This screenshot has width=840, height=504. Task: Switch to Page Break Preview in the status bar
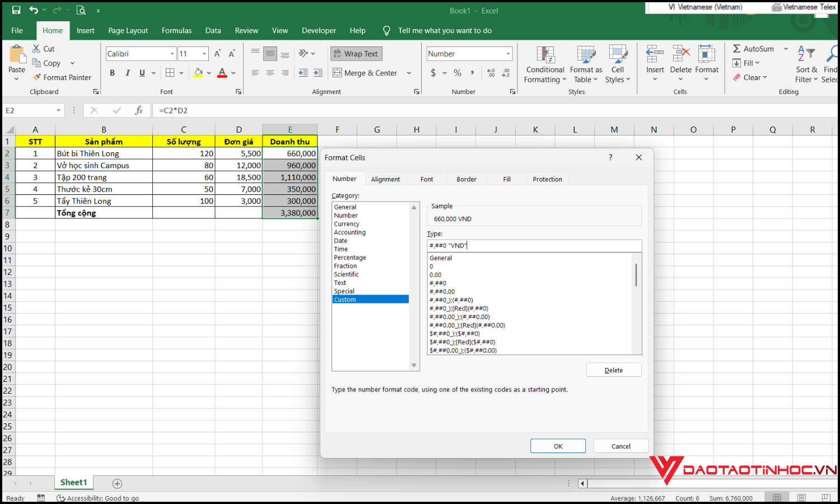[x=825, y=498]
